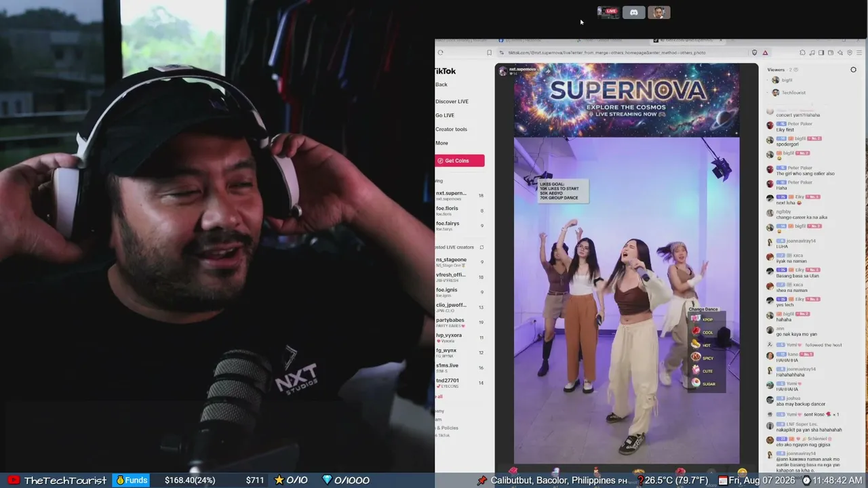The height and width of the screenshot is (488, 868).
Task: Click the browser address bar URL
Action: (x=607, y=53)
